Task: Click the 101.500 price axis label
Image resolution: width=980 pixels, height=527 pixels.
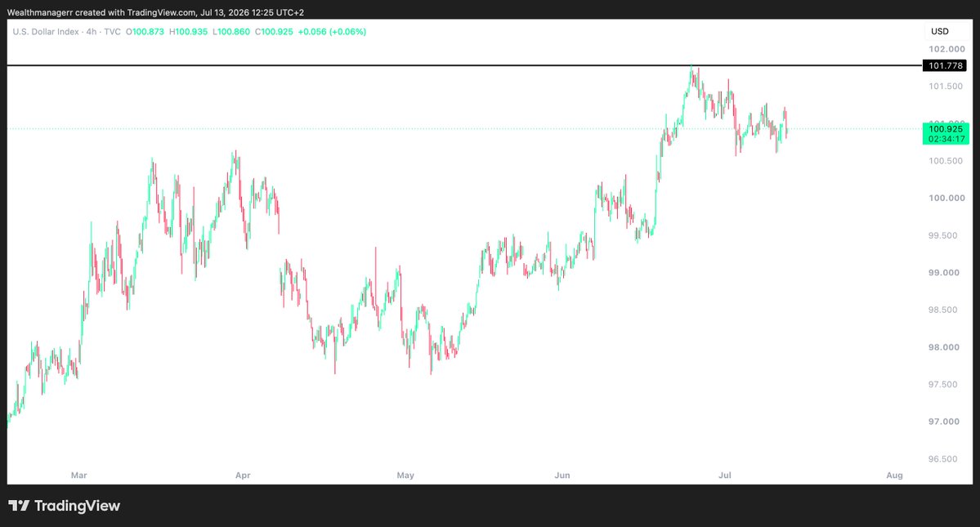Action: point(946,86)
